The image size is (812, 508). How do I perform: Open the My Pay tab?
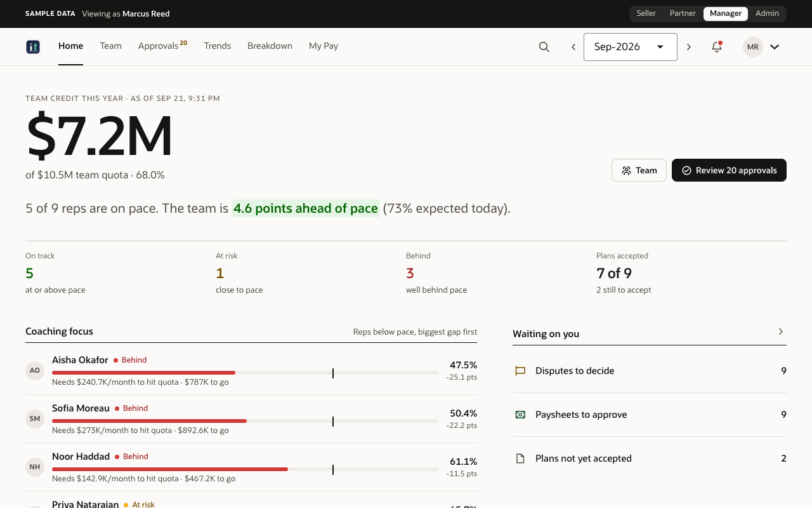tap(324, 46)
